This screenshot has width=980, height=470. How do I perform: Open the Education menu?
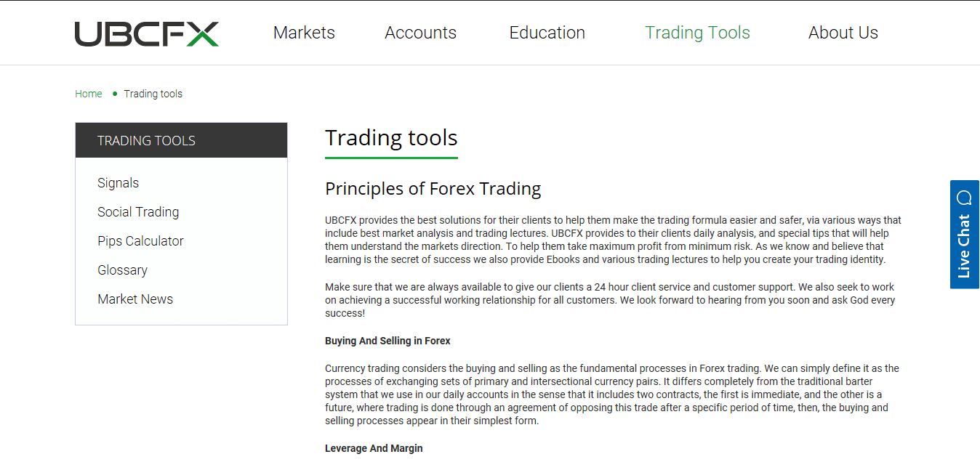547,33
